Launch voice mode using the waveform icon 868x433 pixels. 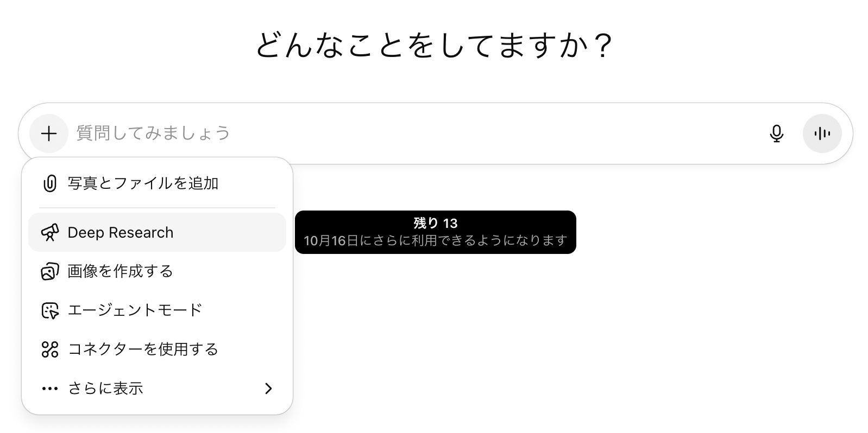822,133
